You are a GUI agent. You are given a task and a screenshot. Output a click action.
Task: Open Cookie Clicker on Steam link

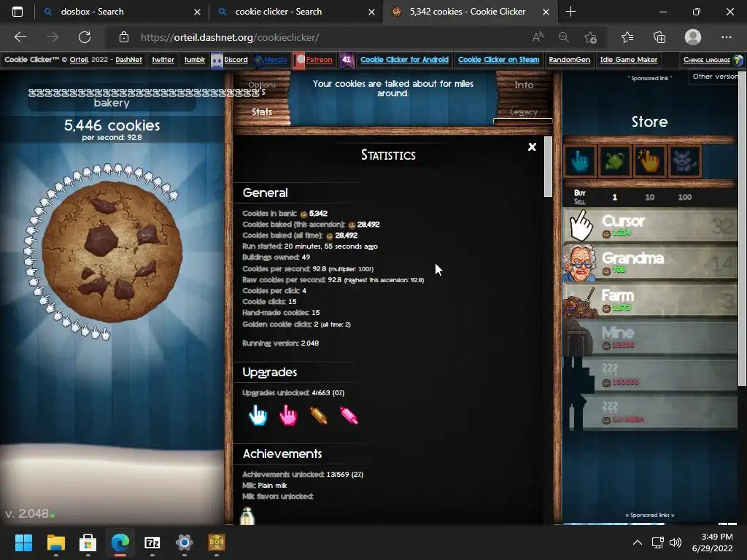click(499, 60)
